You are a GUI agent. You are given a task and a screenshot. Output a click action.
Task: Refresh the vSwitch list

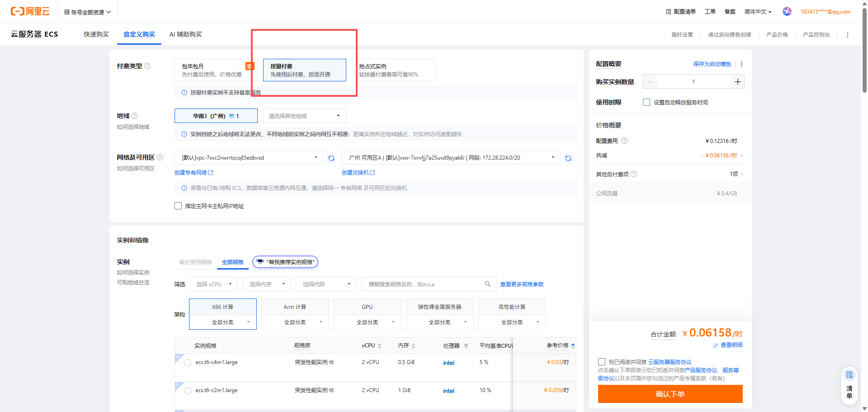[568, 158]
